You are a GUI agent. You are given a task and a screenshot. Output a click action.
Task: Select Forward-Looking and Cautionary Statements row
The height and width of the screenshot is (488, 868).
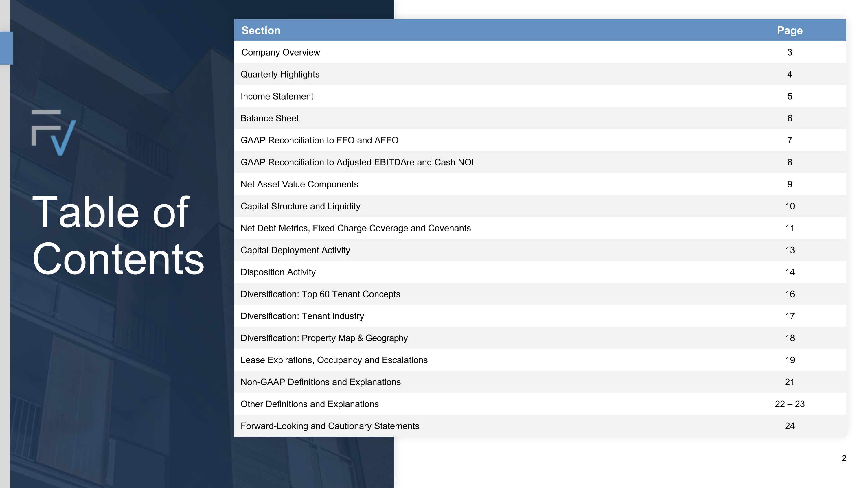pos(330,426)
